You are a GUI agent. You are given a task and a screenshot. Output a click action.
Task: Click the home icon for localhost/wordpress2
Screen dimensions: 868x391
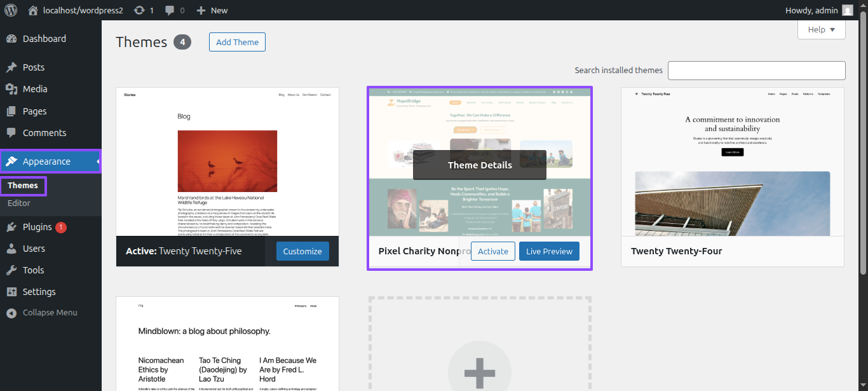click(33, 10)
